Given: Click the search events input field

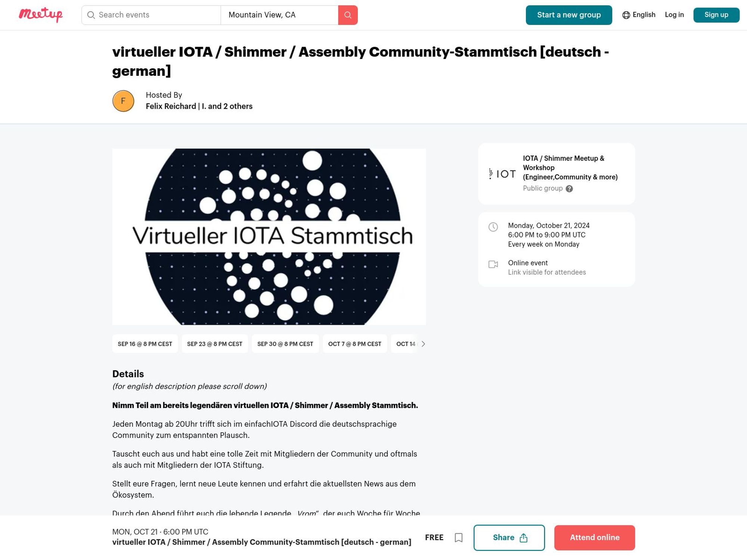Looking at the screenshot, I should point(151,15).
